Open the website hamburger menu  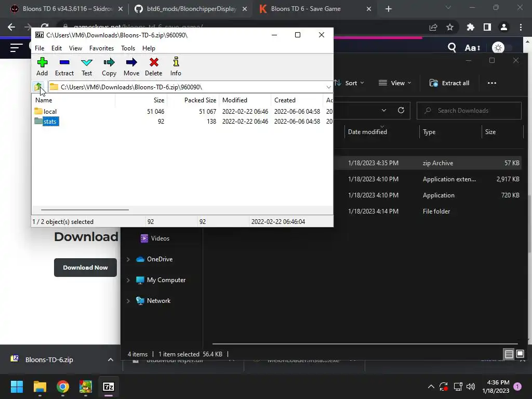coord(16,48)
